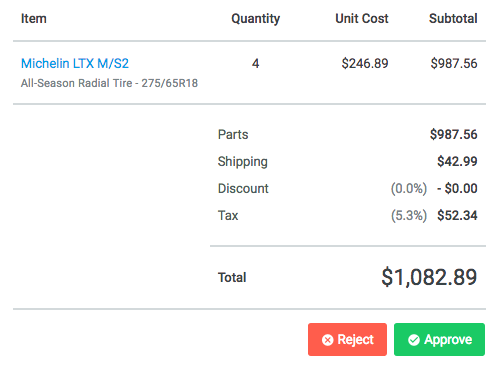
Task: Click the X icon in Reject
Action: (327, 340)
